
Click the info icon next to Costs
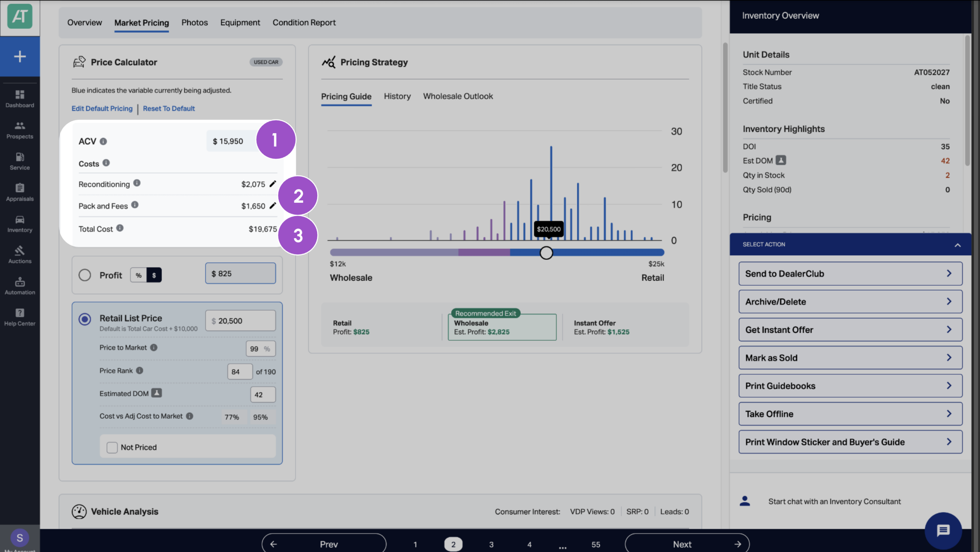click(106, 163)
